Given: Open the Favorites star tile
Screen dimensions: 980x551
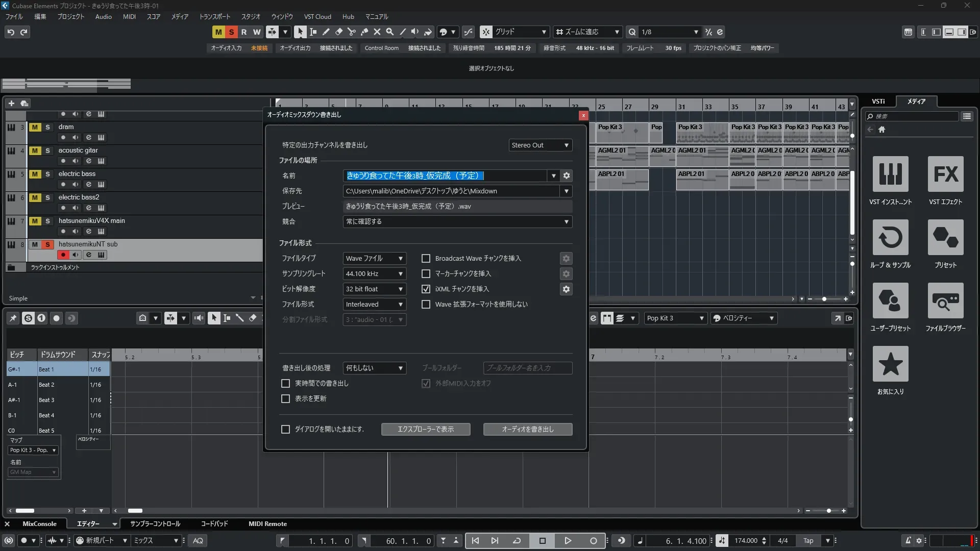Looking at the screenshot, I should pos(890,364).
